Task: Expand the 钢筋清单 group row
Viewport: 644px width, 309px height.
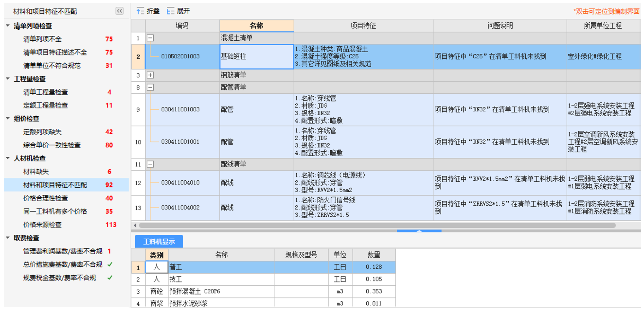Action: coord(150,75)
